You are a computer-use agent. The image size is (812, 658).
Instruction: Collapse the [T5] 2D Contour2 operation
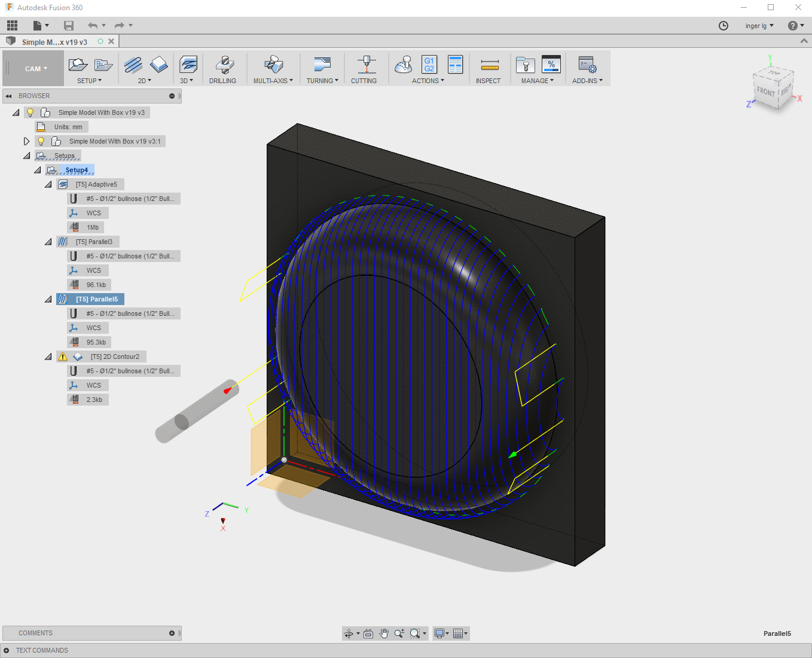tap(48, 357)
